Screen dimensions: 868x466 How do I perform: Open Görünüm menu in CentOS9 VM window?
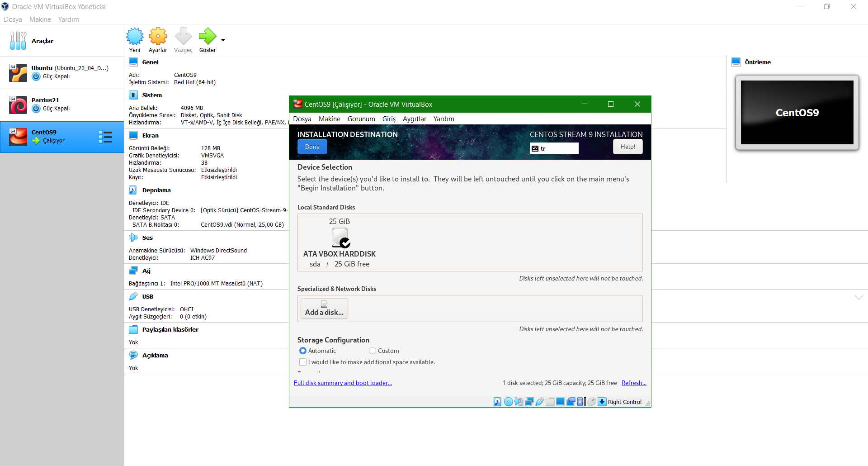pyautogui.click(x=361, y=119)
